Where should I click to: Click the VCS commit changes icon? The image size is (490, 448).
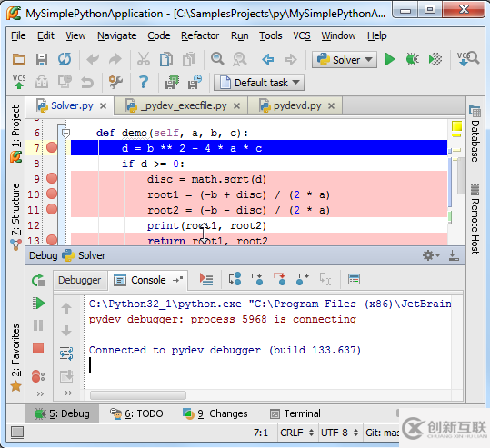point(19,82)
